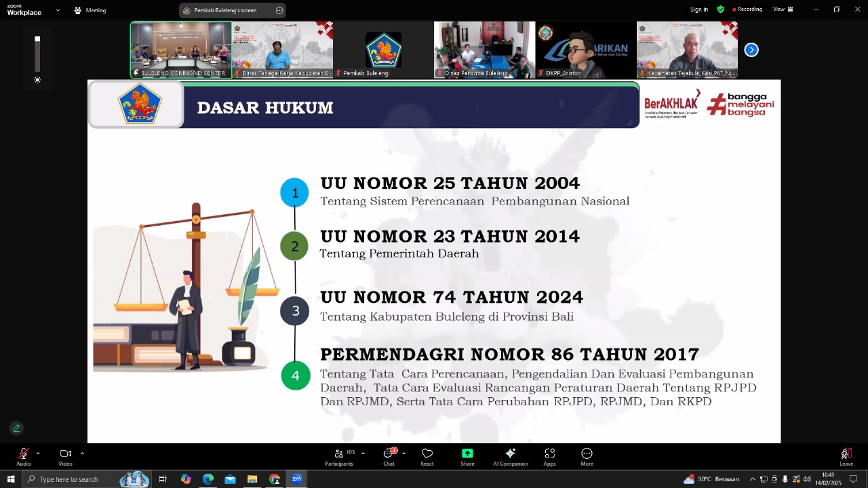
Task: Click the React heart icon
Action: pos(427,454)
